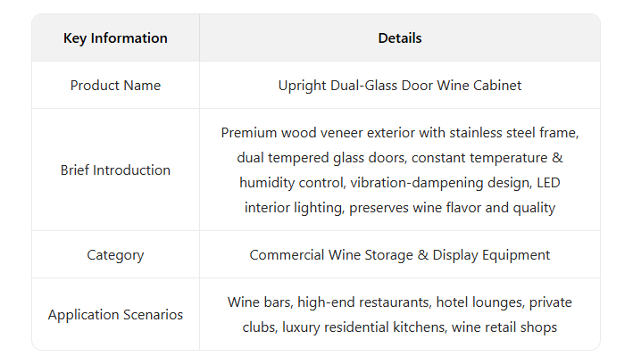This screenshot has height=364, width=633.
Task: Click the 'interior lighting' text
Action: click(x=298, y=208)
